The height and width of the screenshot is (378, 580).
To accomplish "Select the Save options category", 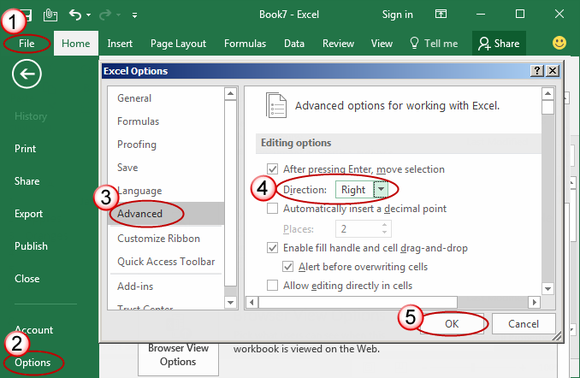I will [x=166, y=168].
